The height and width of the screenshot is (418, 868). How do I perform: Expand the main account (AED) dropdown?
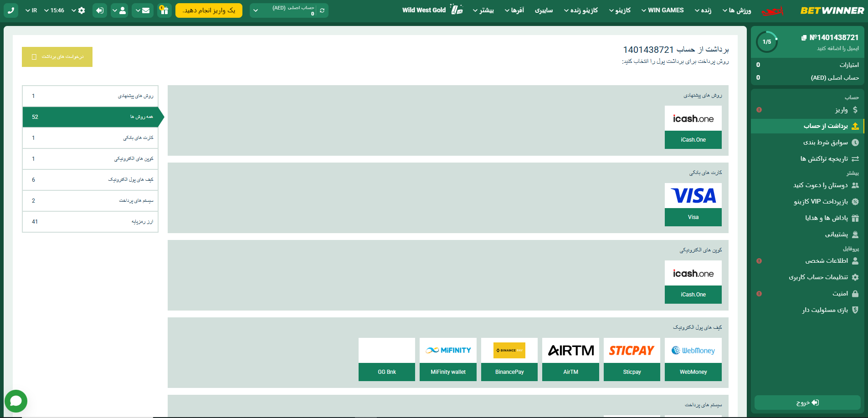[256, 10]
